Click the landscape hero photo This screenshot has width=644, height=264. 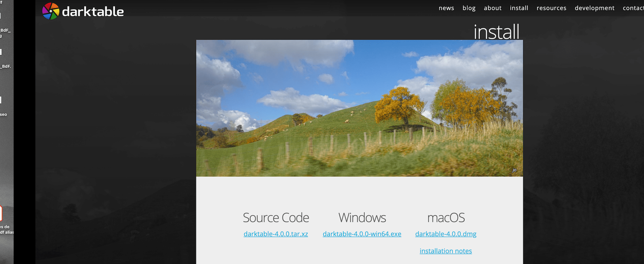359,108
